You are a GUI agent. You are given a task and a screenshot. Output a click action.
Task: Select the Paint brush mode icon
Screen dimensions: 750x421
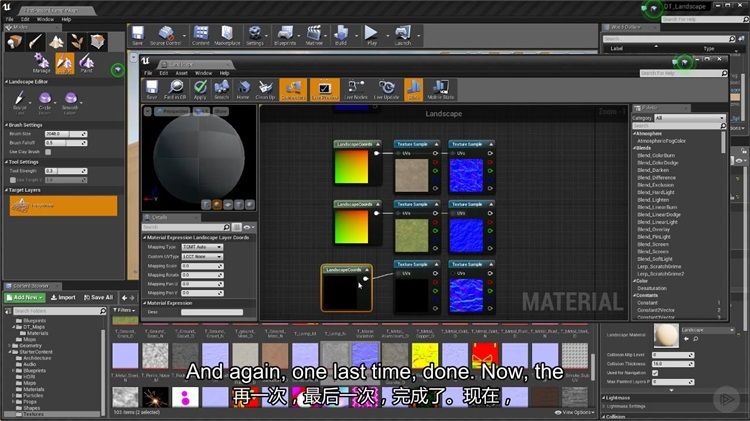point(36,42)
